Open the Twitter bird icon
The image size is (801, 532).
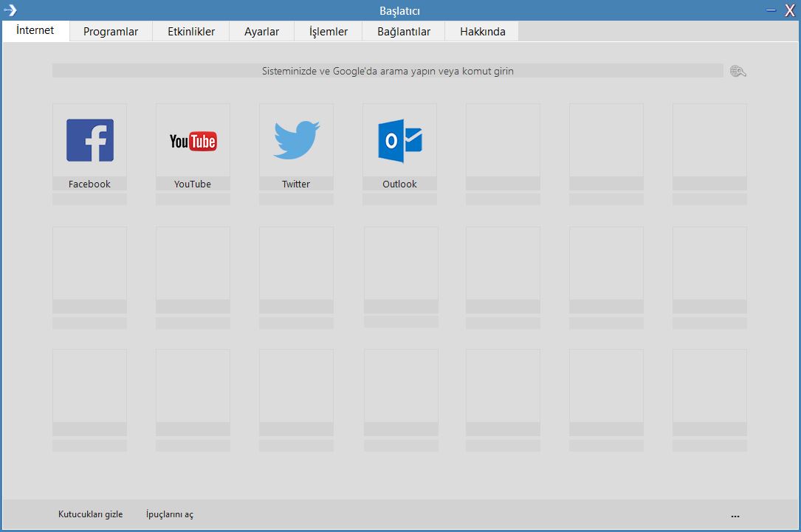296,140
